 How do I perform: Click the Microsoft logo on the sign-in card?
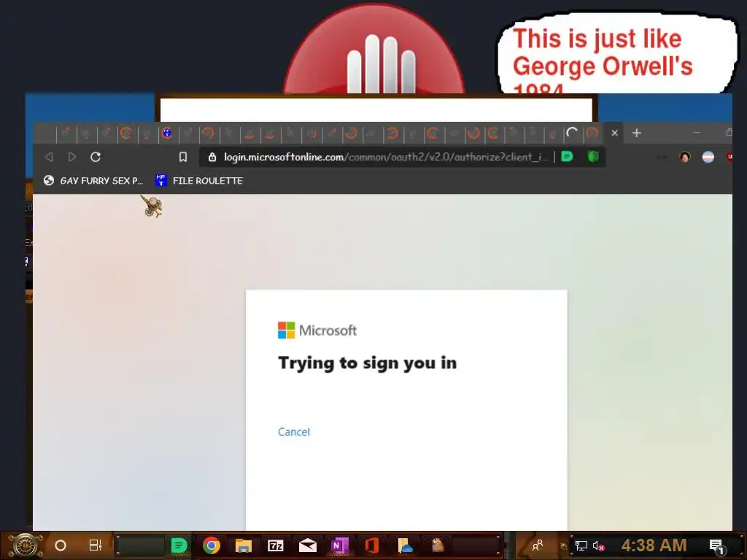click(x=317, y=330)
